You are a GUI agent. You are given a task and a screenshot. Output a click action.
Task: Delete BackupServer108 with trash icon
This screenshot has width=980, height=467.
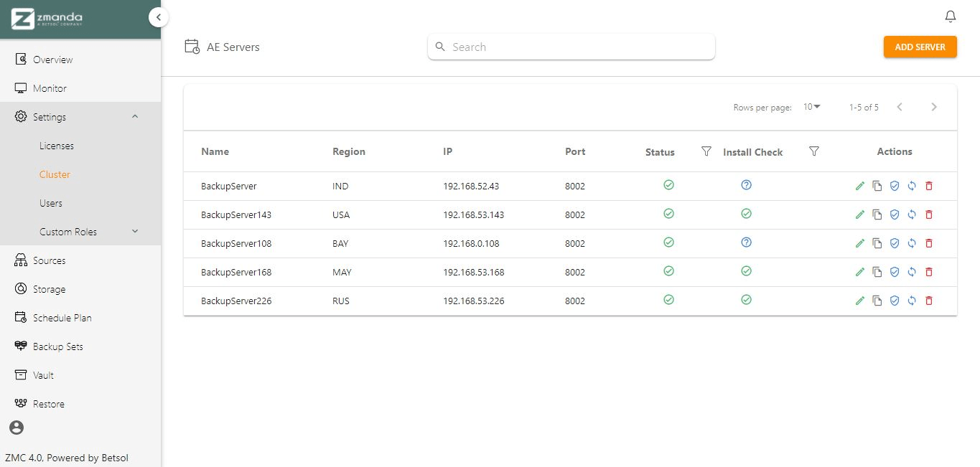[x=929, y=243]
